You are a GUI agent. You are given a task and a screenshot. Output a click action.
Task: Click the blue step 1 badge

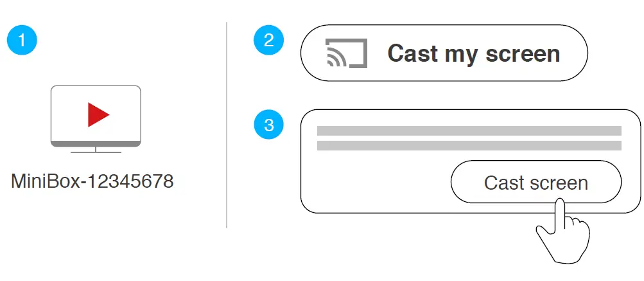pyautogui.click(x=22, y=41)
